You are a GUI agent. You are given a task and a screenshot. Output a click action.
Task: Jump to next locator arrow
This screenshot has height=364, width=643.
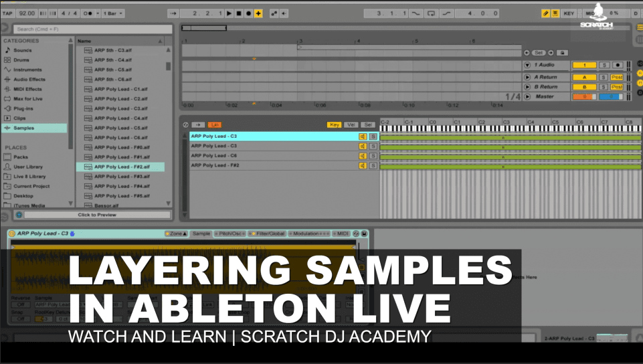(x=551, y=53)
